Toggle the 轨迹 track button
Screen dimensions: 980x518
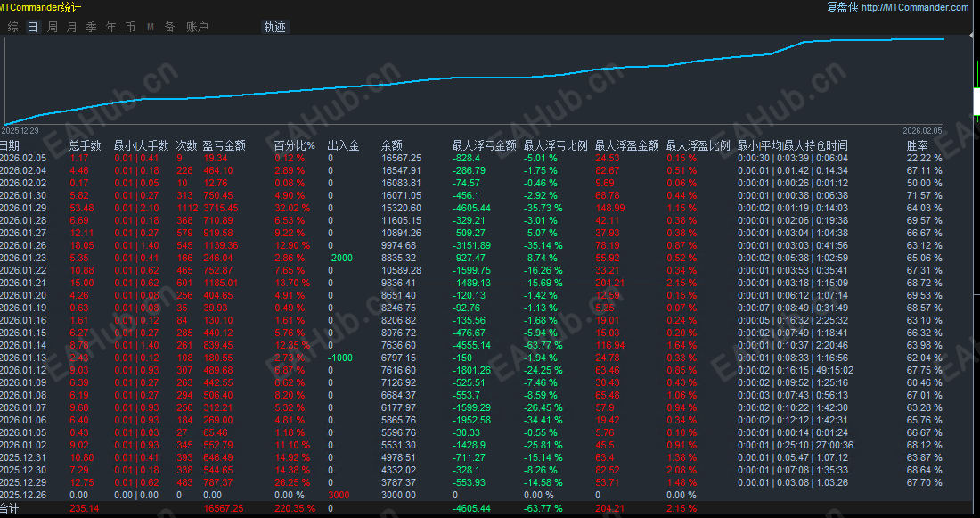pyautogui.click(x=275, y=27)
